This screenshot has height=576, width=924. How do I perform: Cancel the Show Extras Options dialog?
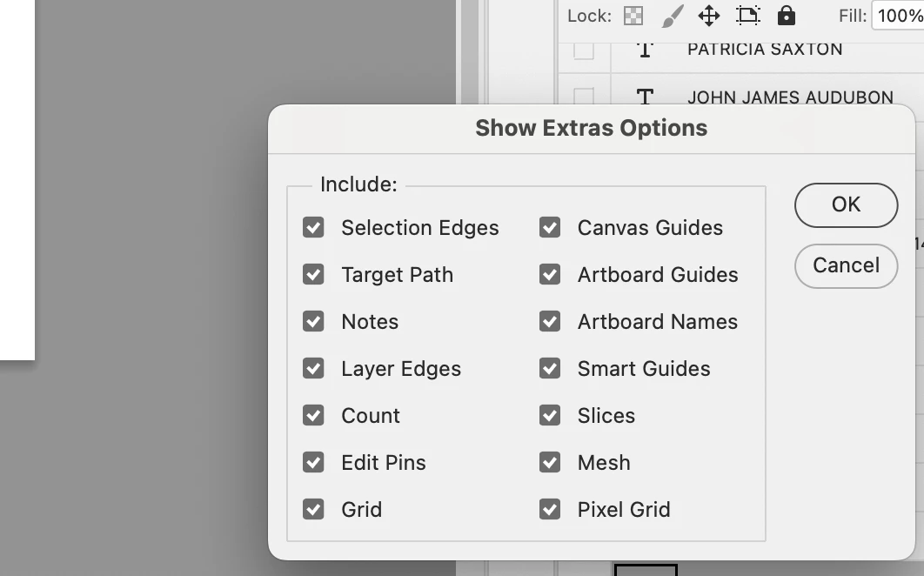pyautogui.click(x=847, y=266)
